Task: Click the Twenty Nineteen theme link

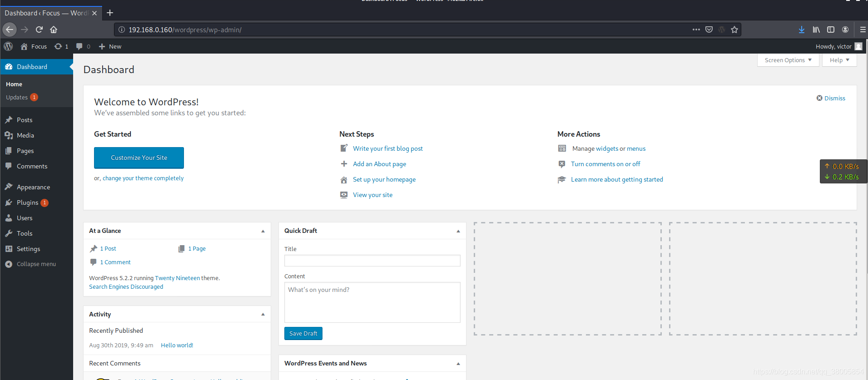Action: pyautogui.click(x=178, y=278)
